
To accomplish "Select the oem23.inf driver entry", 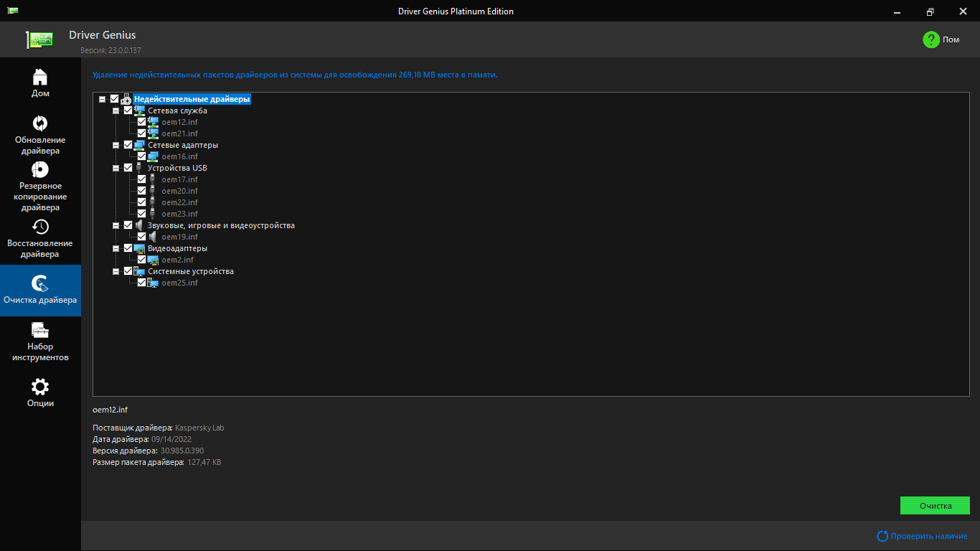I will 179,214.
